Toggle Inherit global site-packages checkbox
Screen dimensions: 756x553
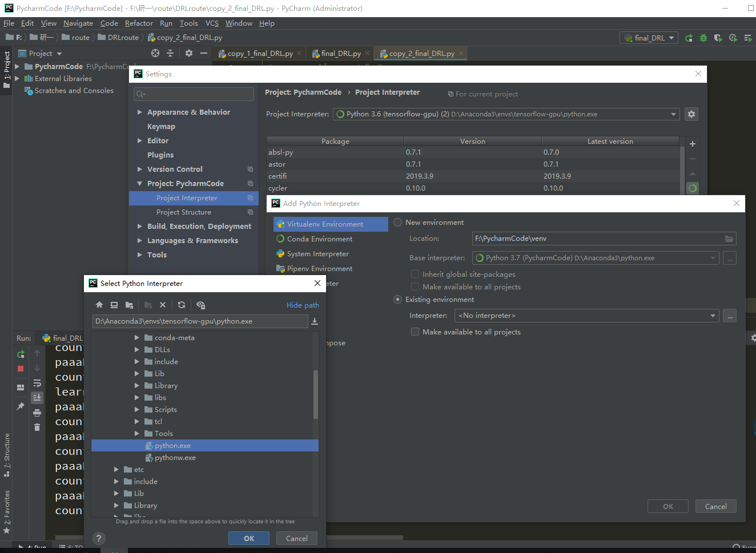point(415,275)
